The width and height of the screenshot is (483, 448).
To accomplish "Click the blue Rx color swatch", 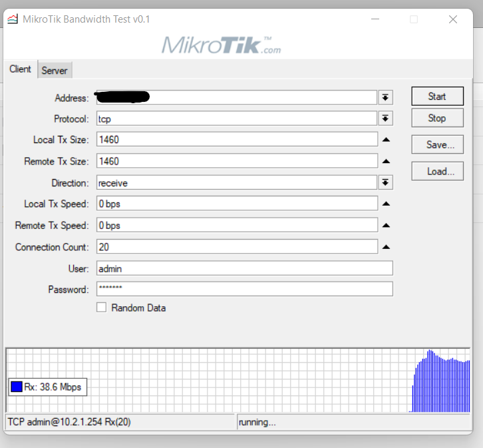I will pyautogui.click(x=17, y=387).
